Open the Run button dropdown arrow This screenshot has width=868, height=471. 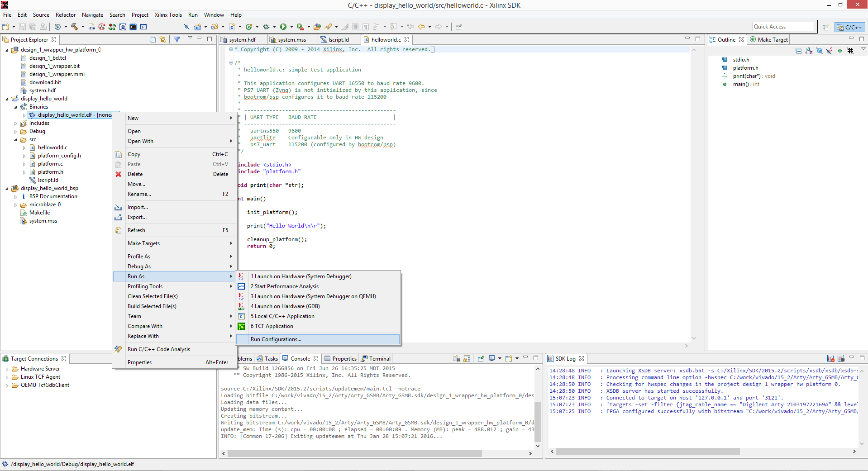click(291, 27)
